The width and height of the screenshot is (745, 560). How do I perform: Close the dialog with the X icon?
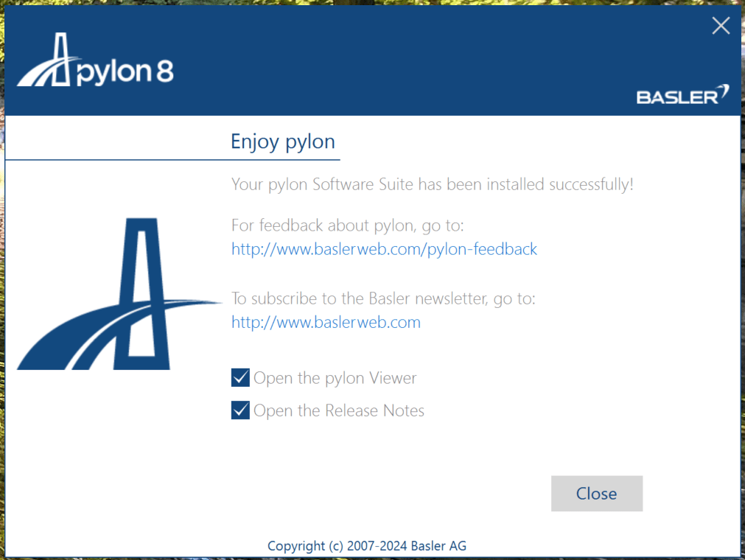tap(721, 26)
